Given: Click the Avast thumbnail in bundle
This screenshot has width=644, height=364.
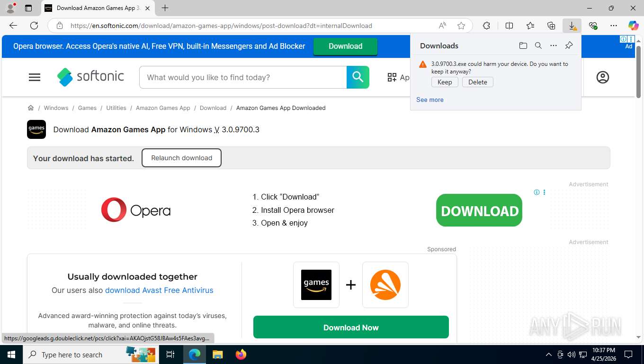Looking at the screenshot, I should click(385, 285).
